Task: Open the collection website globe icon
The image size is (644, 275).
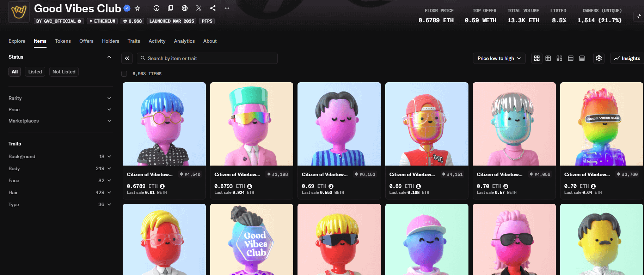Action: coord(185,8)
